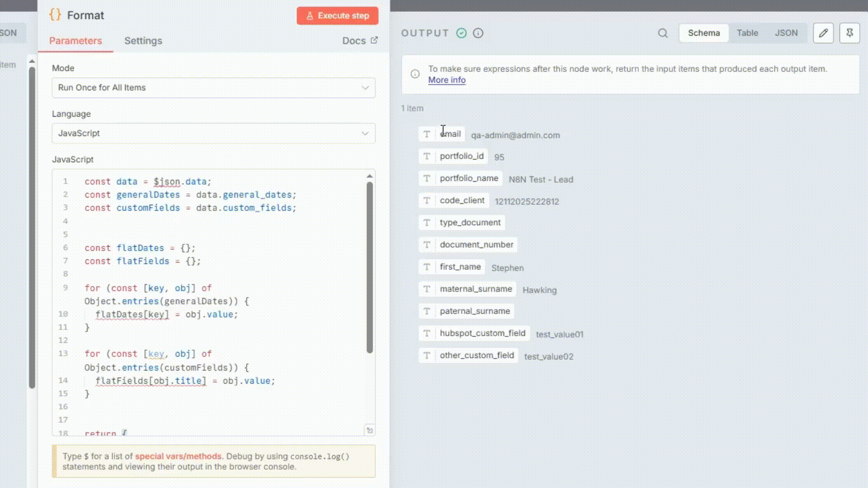Open the Language dropdown showing JavaScript
Viewport: 868px width, 488px height.
[x=213, y=133]
